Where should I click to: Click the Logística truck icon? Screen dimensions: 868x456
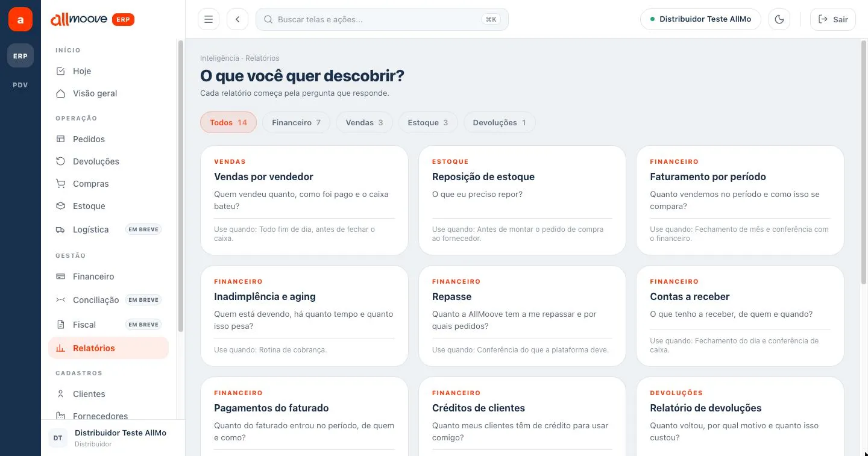click(60, 230)
